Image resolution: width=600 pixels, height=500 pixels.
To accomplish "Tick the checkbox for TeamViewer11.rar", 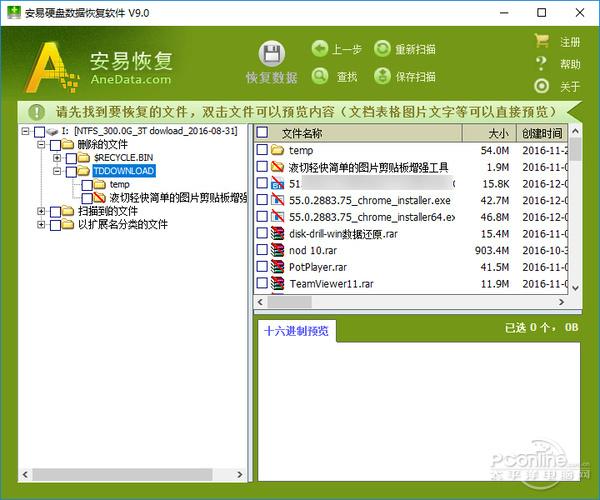I will pos(262,283).
